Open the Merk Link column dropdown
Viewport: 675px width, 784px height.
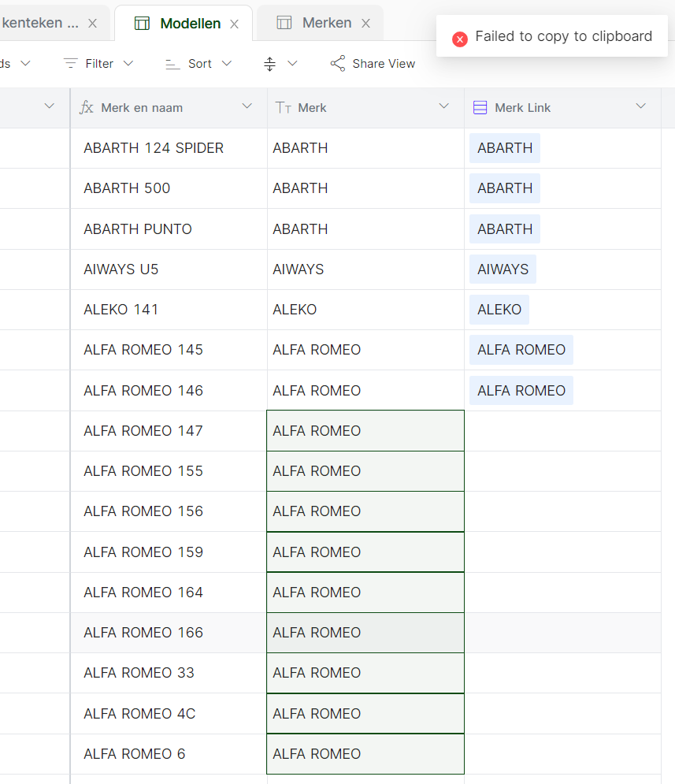point(640,106)
